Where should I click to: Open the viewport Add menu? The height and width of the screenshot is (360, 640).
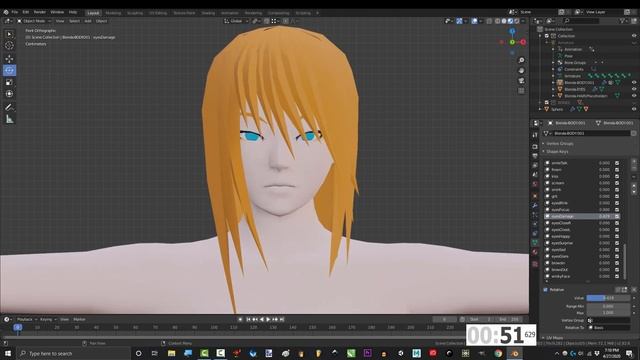pos(88,21)
